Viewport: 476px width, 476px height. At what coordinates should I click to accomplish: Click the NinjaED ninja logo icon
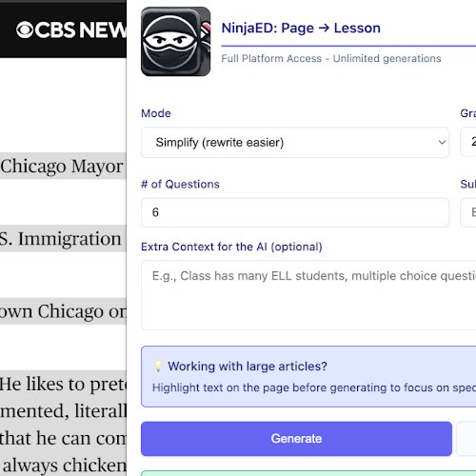175,42
